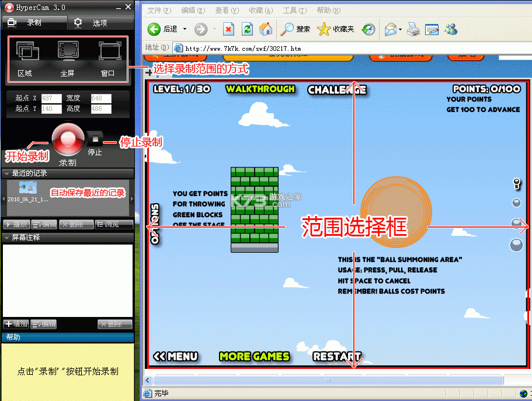Switch to the 选项 options tab
The height and width of the screenshot is (401, 532).
point(100,23)
